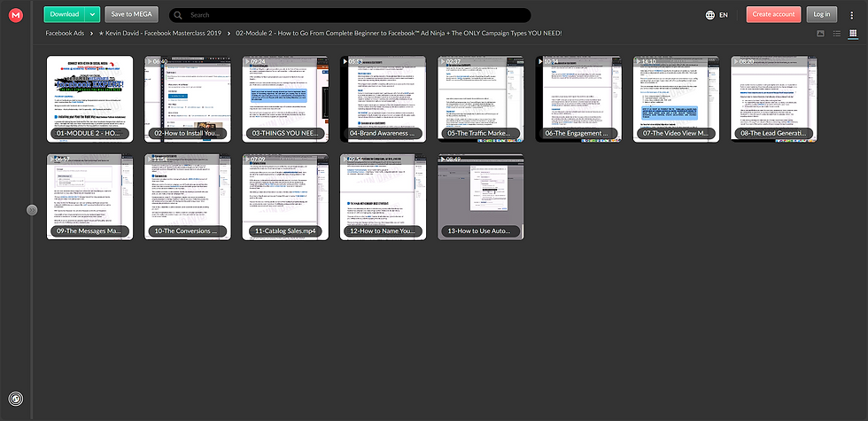The width and height of the screenshot is (868, 421).
Task: Go to Facebook Ads breadcrumb folder
Action: tap(65, 34)
